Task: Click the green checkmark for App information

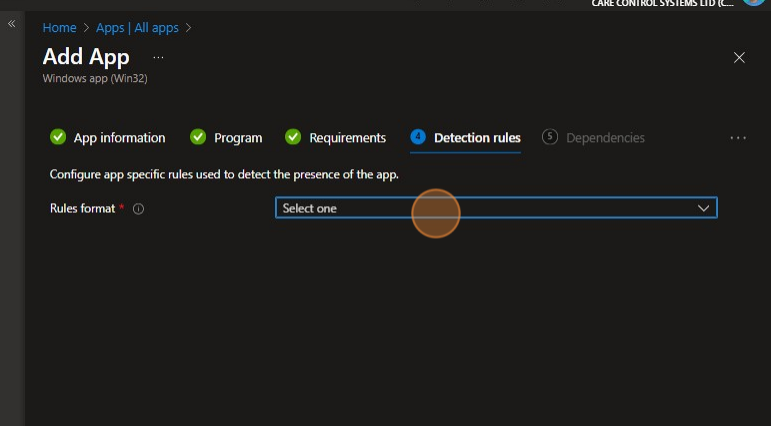Action: click(x=58, y=138)
